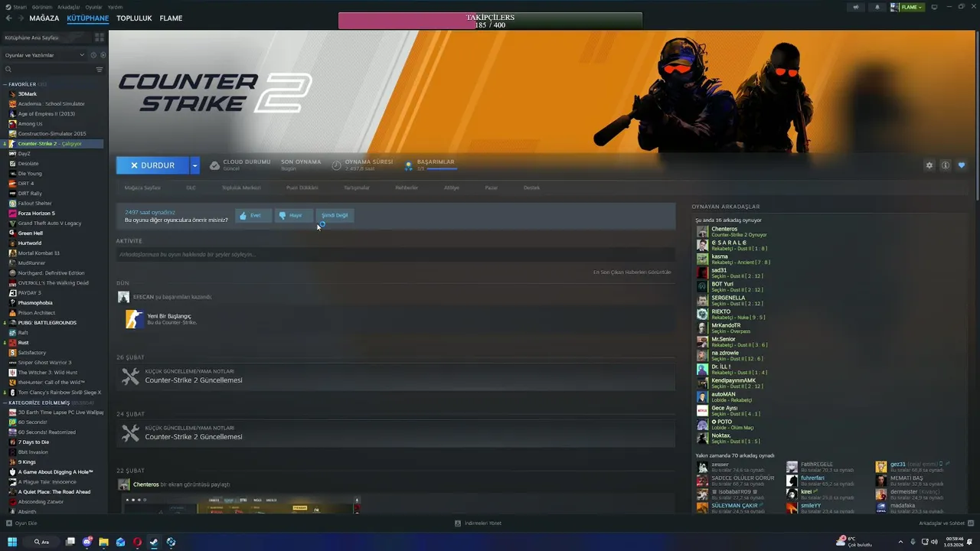Open Yeni Bir Başlangıç achievement icon

coord(135,319)
